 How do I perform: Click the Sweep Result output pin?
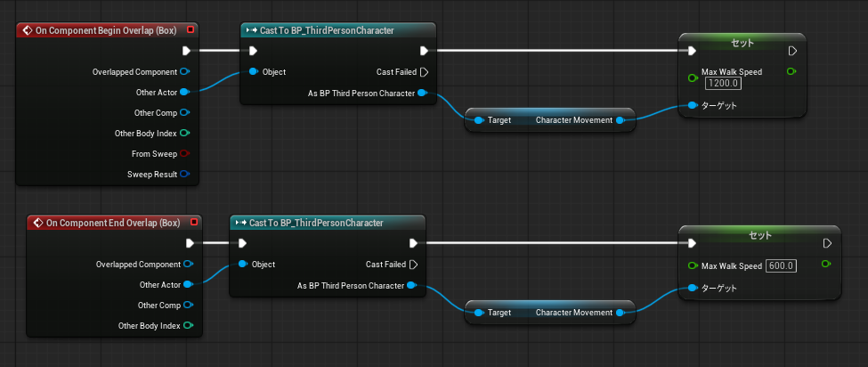(185, 174)
